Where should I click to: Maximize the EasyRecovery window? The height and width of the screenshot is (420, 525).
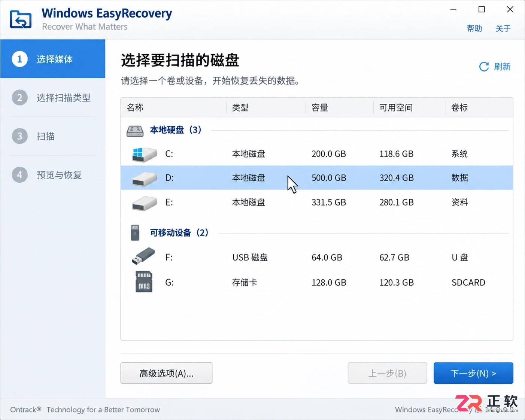[x=482, y=9]
